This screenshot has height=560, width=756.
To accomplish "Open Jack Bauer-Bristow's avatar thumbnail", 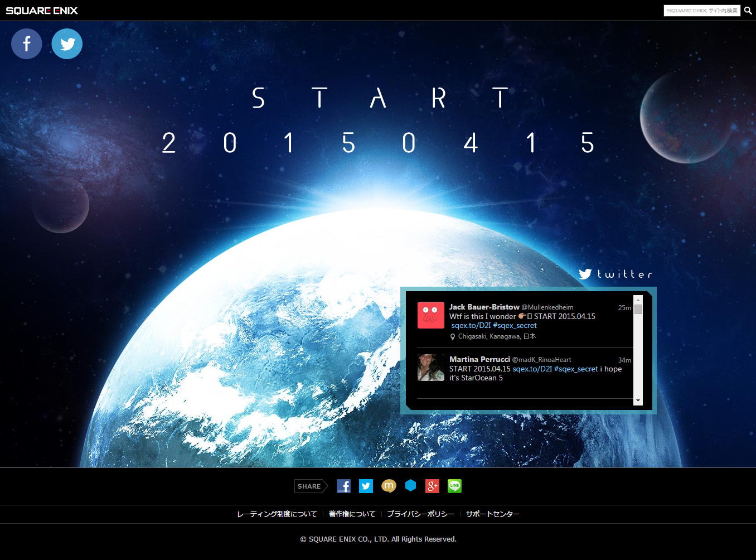I will click(431, 315).
